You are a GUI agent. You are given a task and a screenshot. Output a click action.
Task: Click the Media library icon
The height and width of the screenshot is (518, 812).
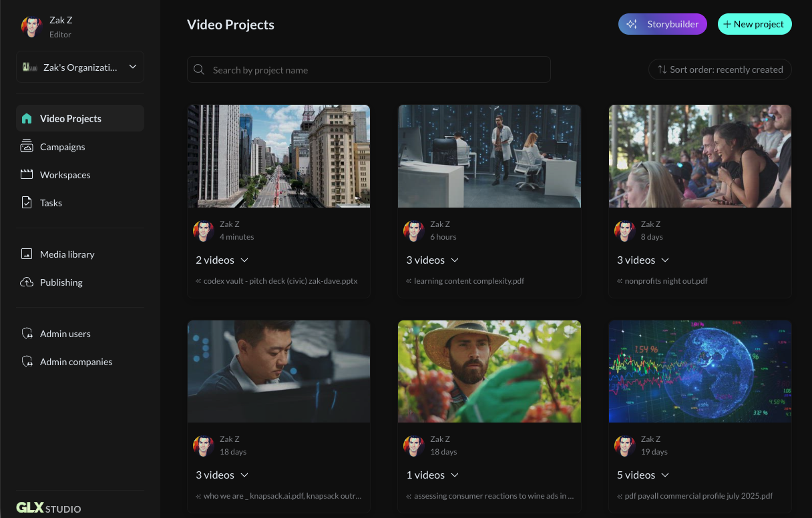[27, 254]
